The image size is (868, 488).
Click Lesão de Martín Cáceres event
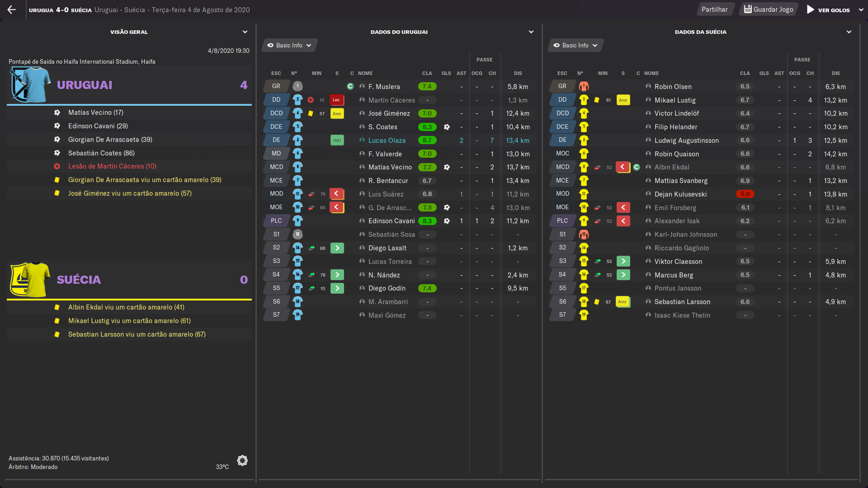coord(129,166)
